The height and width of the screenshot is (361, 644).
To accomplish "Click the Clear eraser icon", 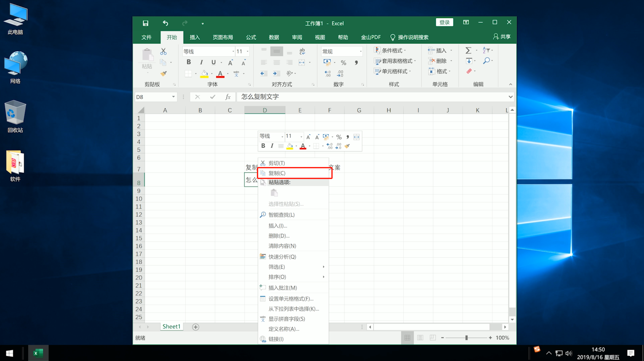I will click(469, 71).
